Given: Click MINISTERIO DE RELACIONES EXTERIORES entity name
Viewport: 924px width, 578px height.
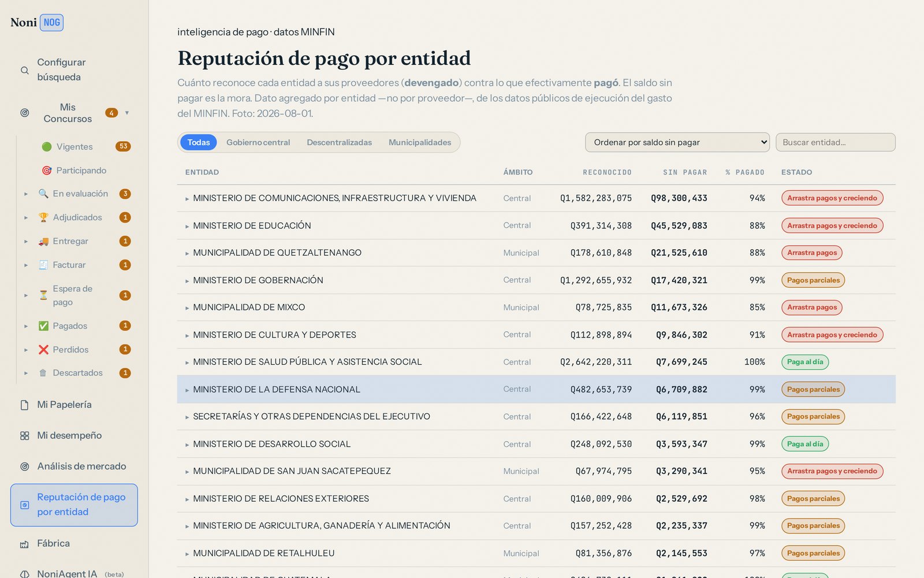Looking at the screenshot, I should point(281,499).
